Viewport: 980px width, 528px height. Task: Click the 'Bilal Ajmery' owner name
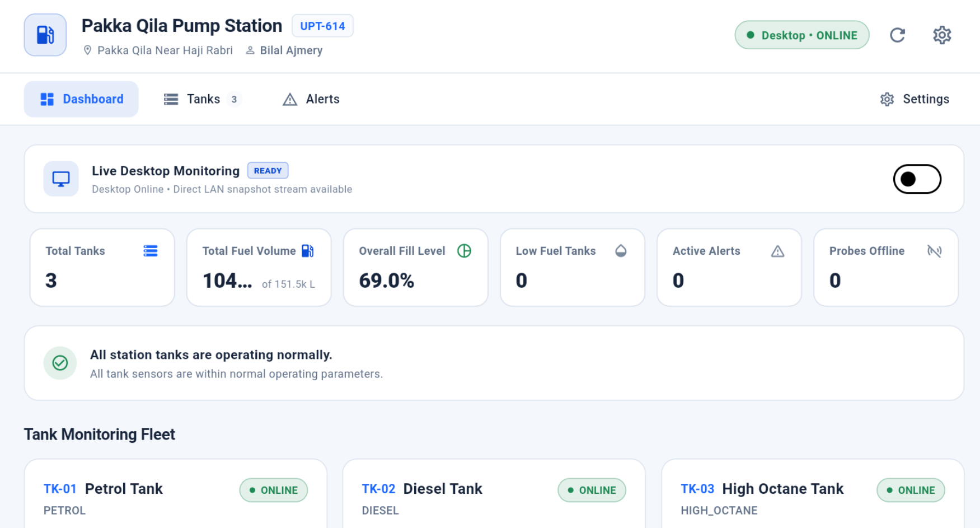pyautogui.click(x=291, y=50)
